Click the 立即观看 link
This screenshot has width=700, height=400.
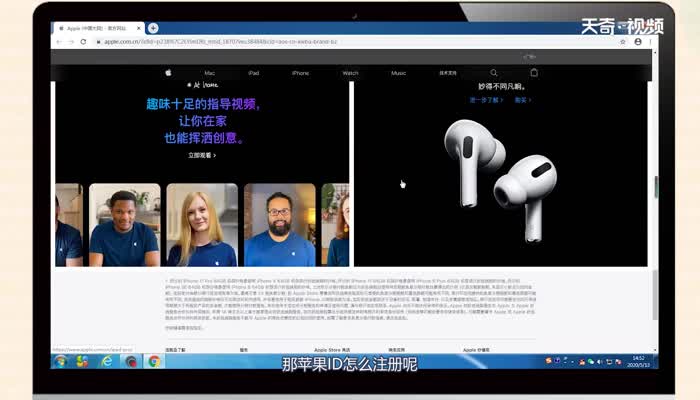[202, 155]
